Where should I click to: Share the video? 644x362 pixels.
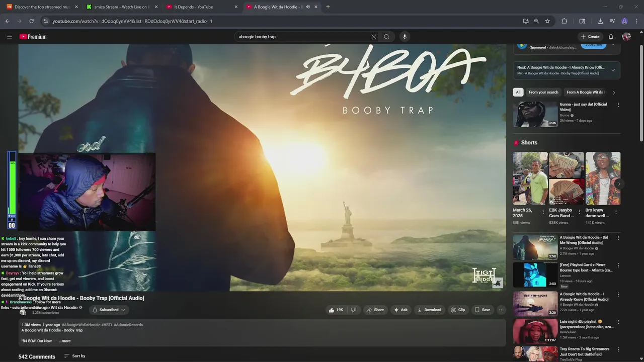click(375, 310)
